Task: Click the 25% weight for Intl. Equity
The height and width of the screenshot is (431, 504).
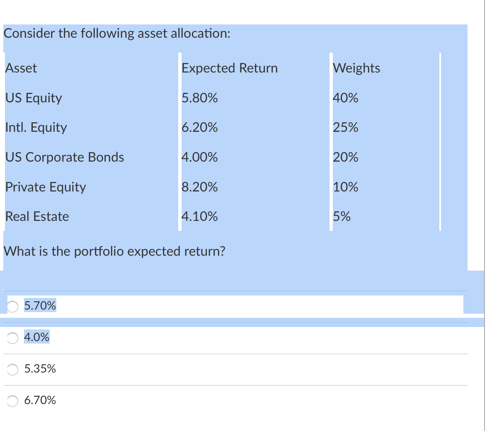Action: (x=346, y=128)
